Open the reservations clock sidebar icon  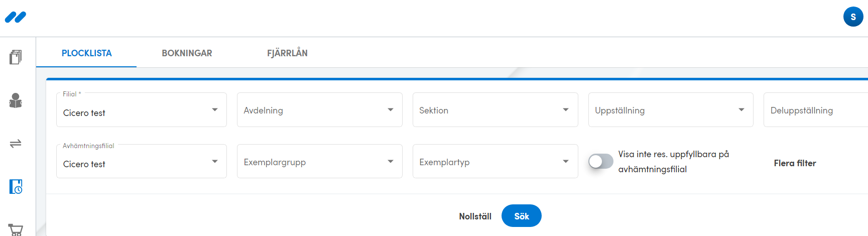click(x=16, y=186)
